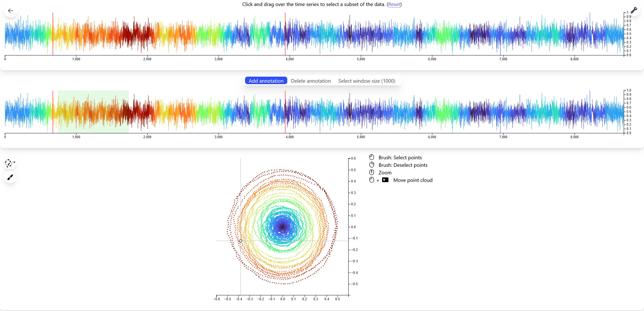
Task: Click left-mouse icon beside Brush: Select points
Action: pyautogui.click(x=372, y=158)
